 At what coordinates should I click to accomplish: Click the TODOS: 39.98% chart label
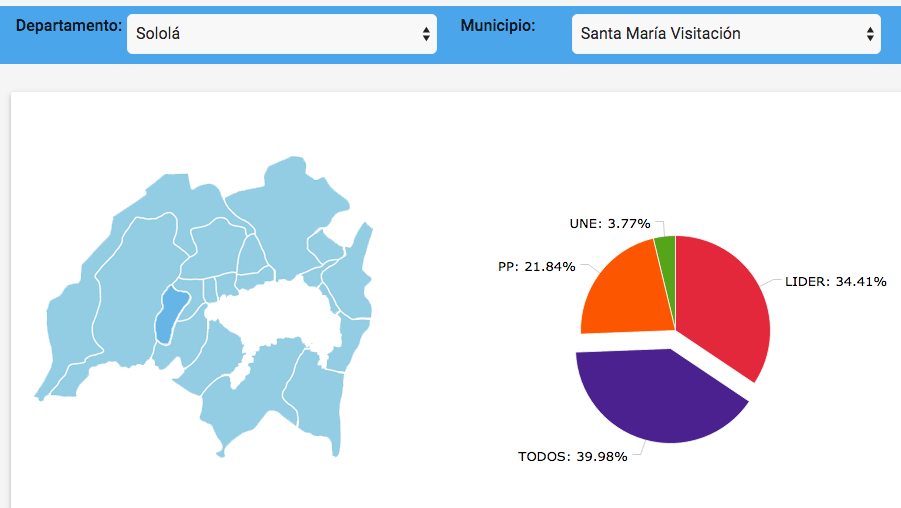[x=572, y=457]
